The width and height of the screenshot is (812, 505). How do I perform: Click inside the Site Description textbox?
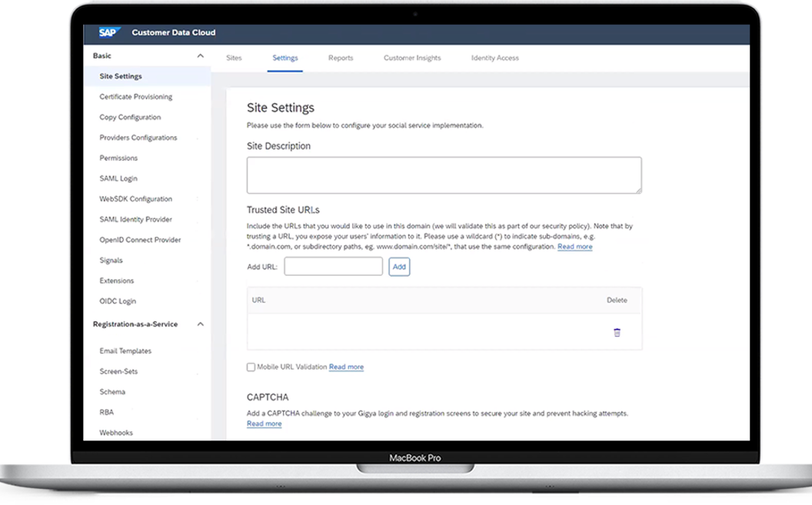(x=444, y=175)
